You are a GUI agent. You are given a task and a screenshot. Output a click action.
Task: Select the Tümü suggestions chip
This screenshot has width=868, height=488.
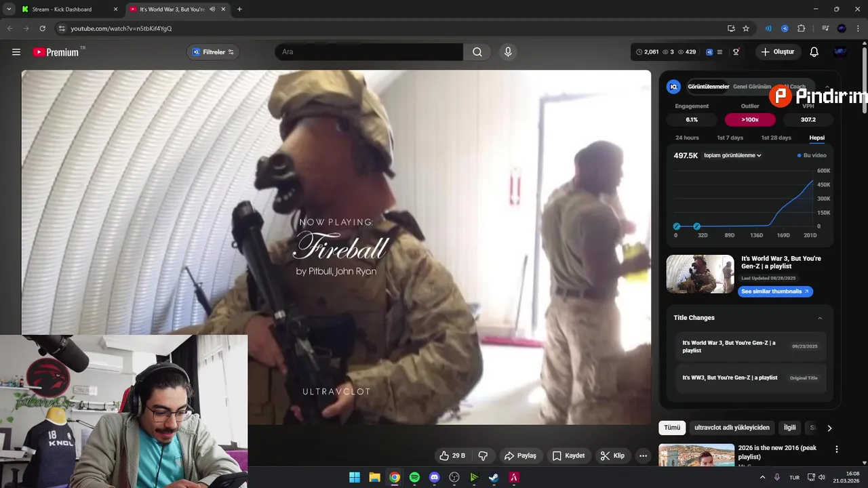(671, 428)
